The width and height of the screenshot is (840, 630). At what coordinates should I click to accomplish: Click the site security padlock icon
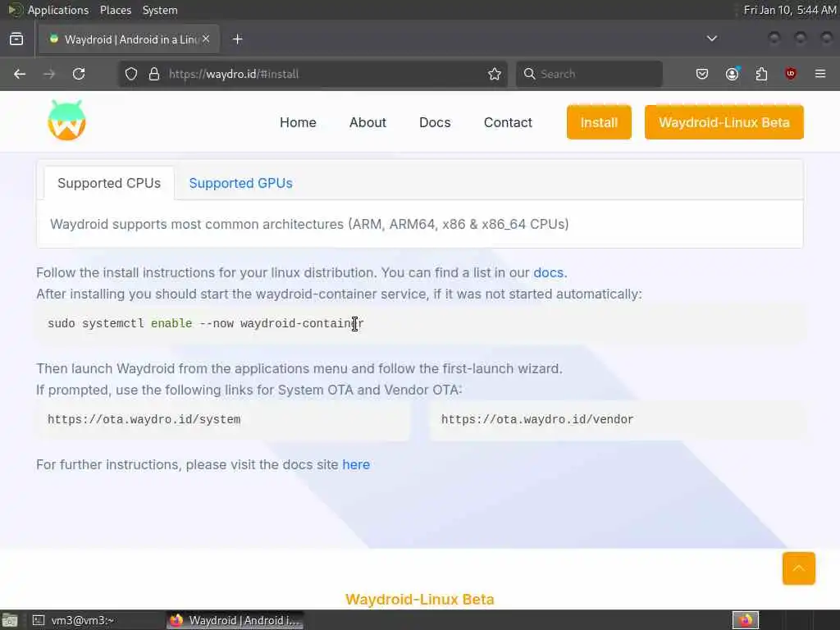point(154,74)
